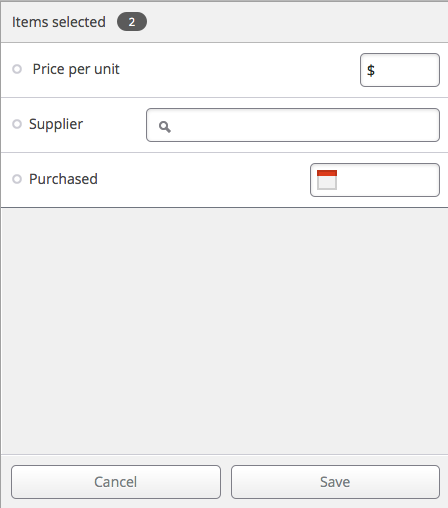Viewport: 448px width, 508px height.
Task: Save the changes to selected items
Action: (335, 482)
